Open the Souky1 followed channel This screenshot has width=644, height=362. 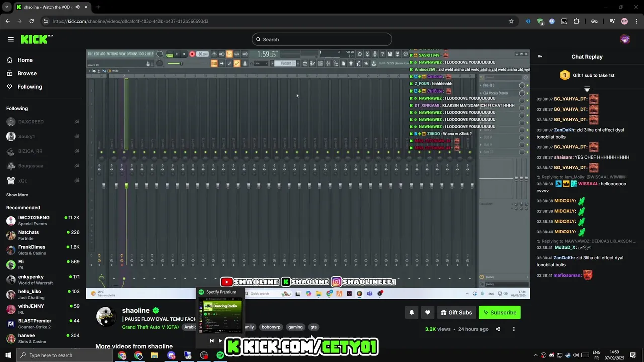tap(42, 136)
